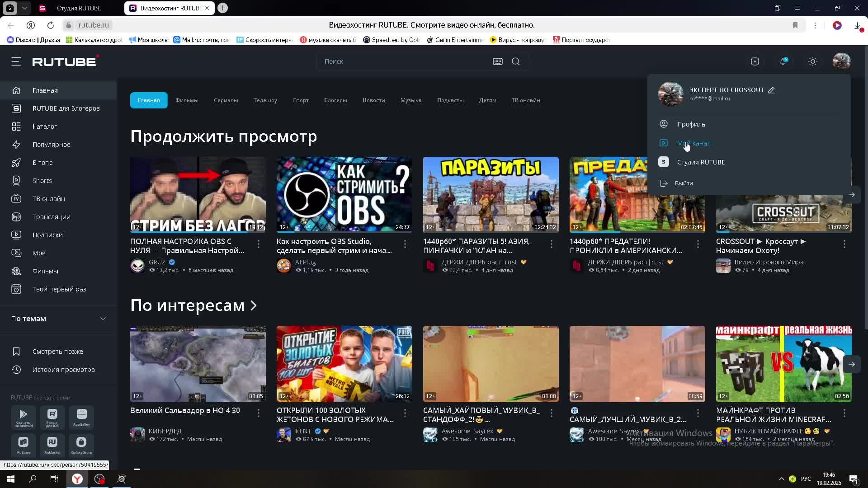The height and width of the screenshot is (488, 868).
Task: Select the Сериалы category tab
Action: [226, 100]
